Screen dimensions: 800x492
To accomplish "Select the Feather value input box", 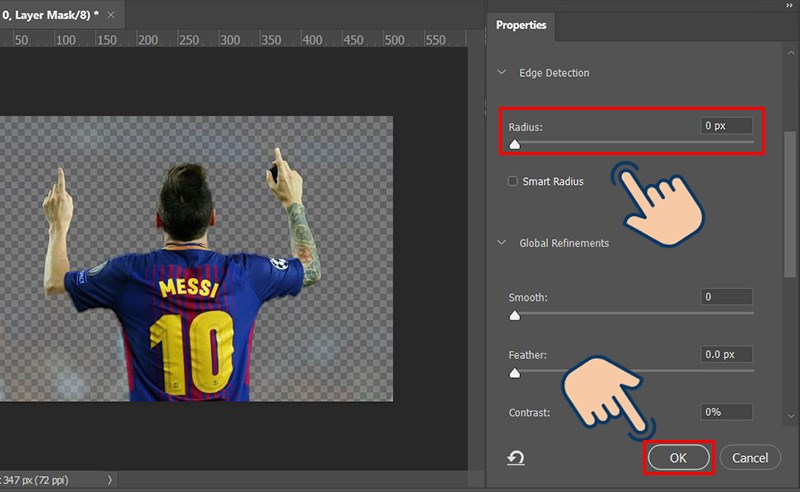I will click(726, 355).
